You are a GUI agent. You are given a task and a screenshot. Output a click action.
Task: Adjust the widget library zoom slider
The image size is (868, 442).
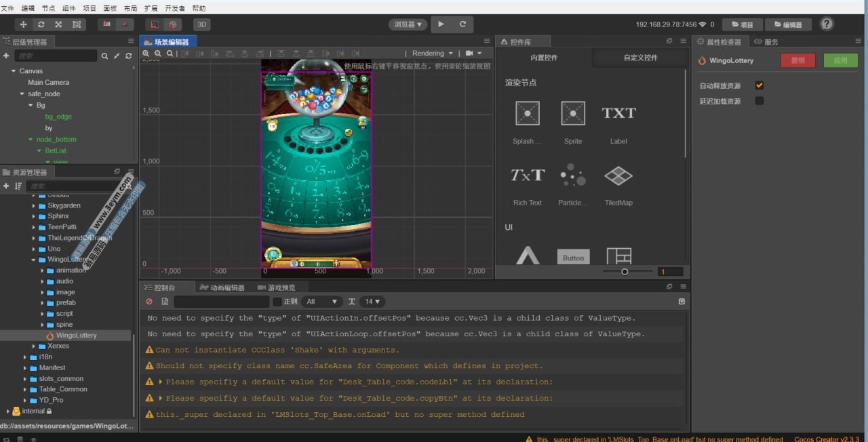coord(625,272)
